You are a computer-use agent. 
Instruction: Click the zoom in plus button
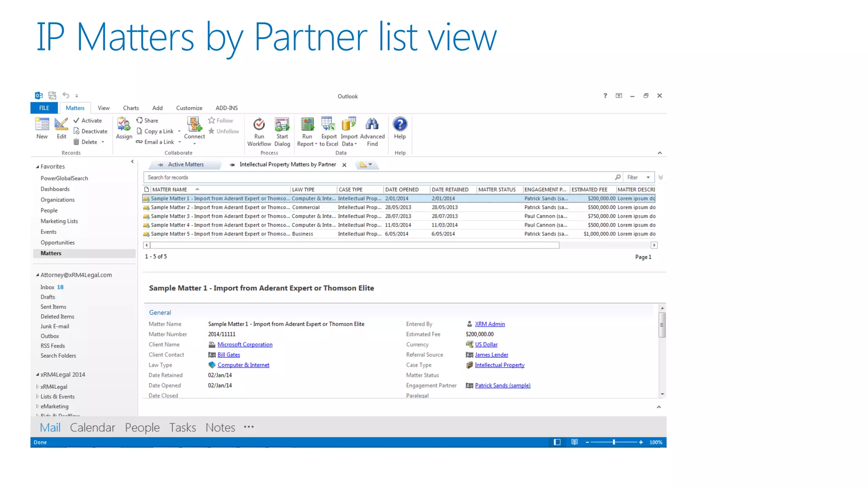(x=641, y=442)
